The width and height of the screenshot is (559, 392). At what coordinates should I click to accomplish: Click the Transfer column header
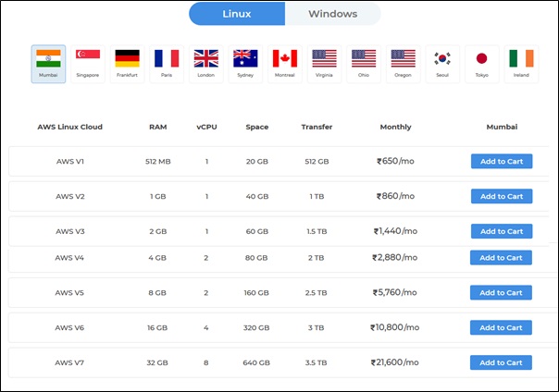pyautogui.click(x=317, y=127)
